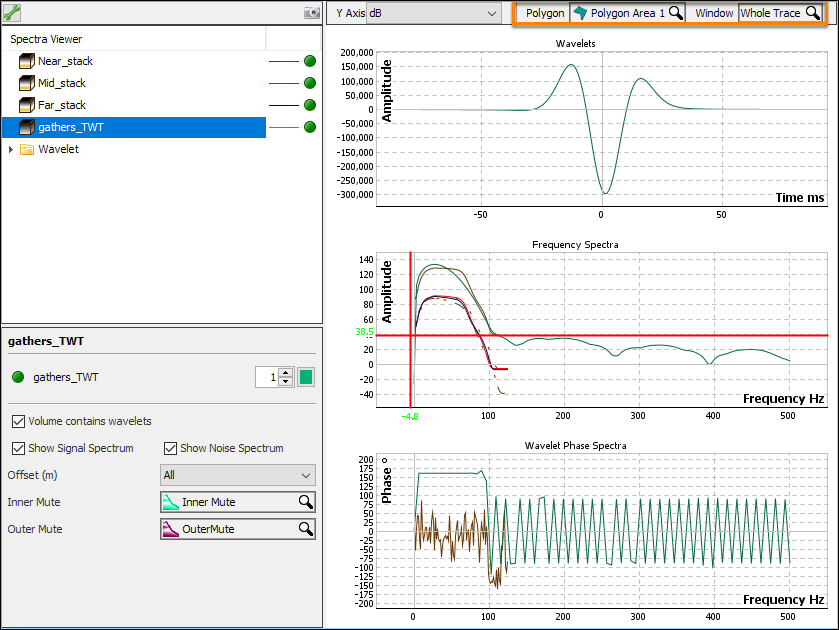Uncheck Volume contains wavelets
Viewport: 839px width, 630px height.
pyautogui.click(x=18, y=421)
